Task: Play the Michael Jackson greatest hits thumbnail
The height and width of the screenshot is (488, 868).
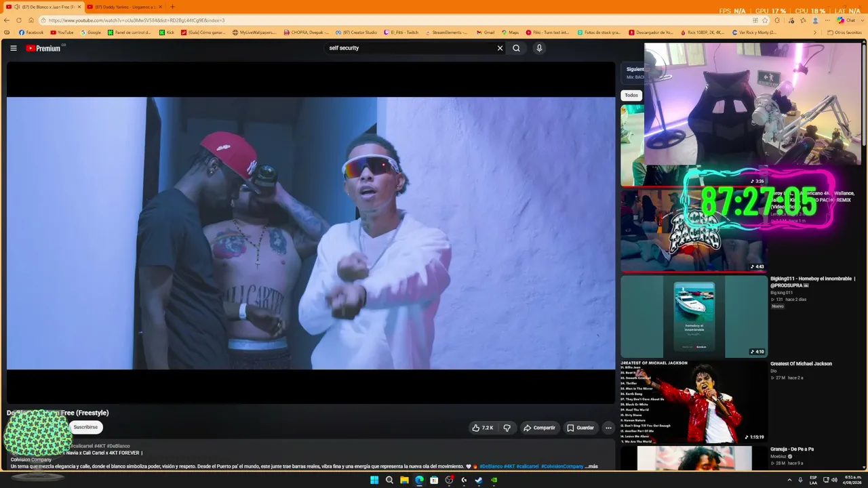Action: click(694, 401)
